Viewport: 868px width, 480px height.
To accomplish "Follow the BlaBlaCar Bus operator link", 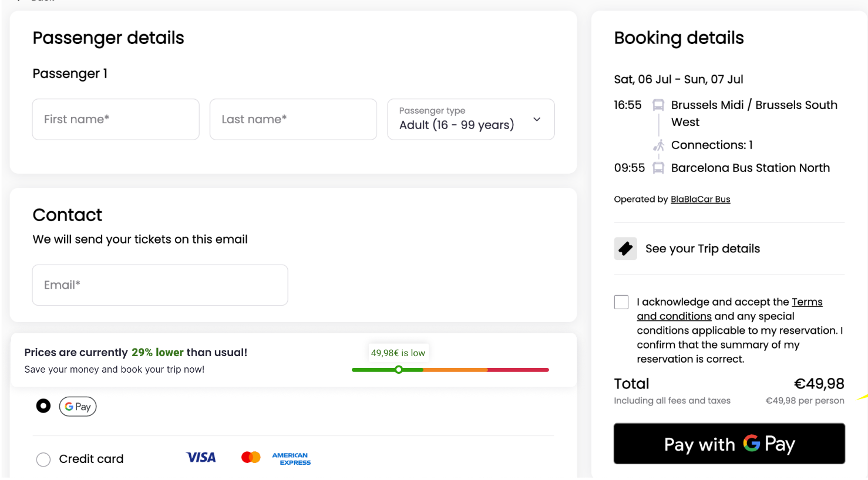I will click(700, 200).
